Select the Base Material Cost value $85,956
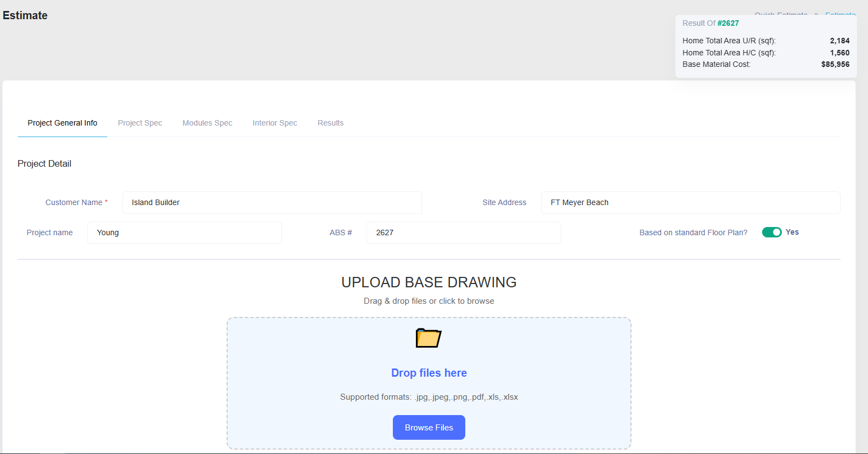 pos(835,64)
